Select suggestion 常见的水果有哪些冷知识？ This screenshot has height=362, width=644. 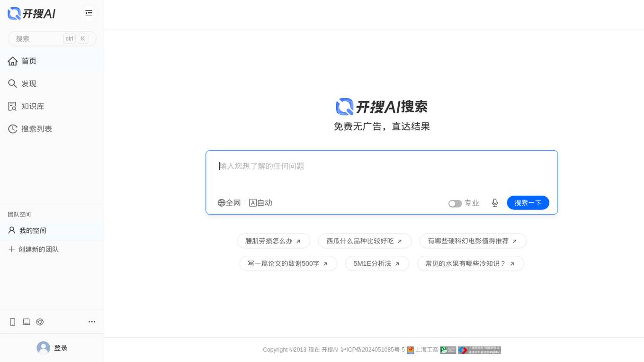[471, 263]
